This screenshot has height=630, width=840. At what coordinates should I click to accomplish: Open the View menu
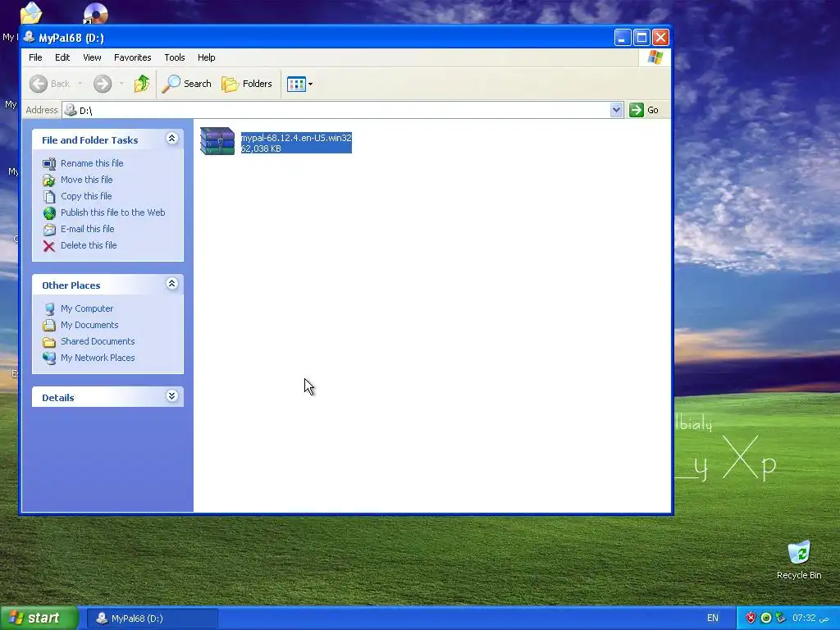tap(92, 57)
